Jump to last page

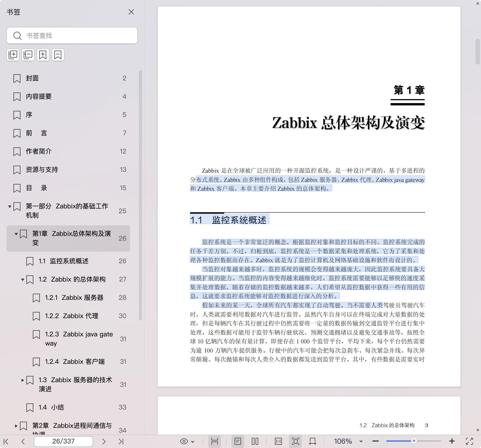click(121, 441)
